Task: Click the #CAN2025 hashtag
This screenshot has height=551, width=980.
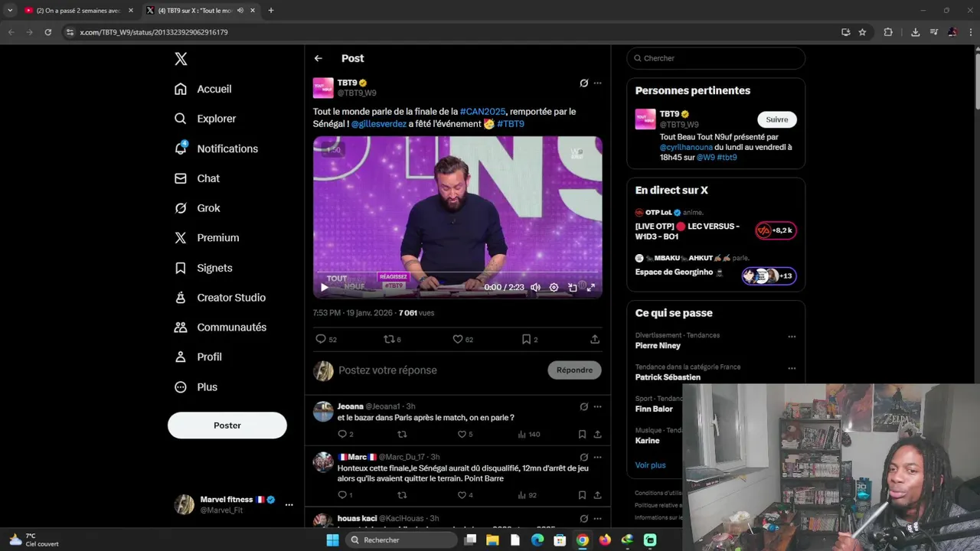Action: (482, 112)
